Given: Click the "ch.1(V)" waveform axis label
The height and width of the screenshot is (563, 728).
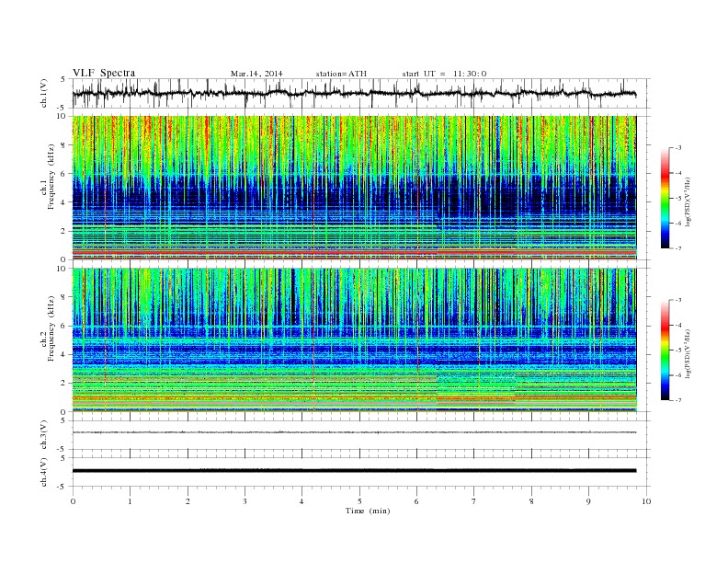Looking at the screenshot, I should click(x=44, y=93).
